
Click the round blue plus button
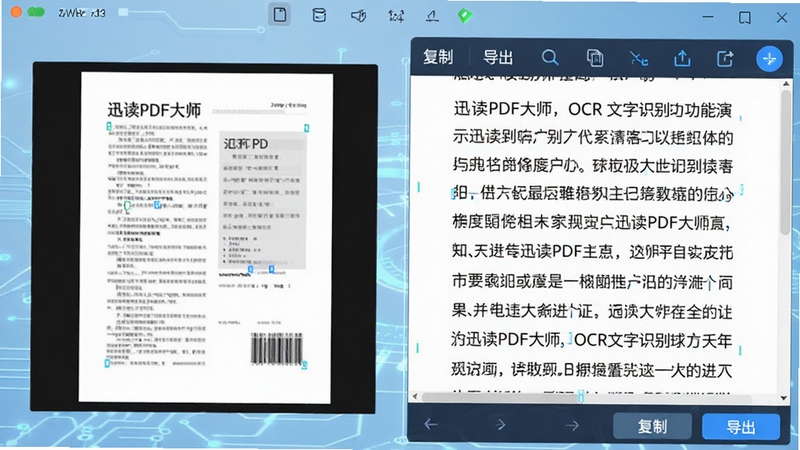pos(769,59)
